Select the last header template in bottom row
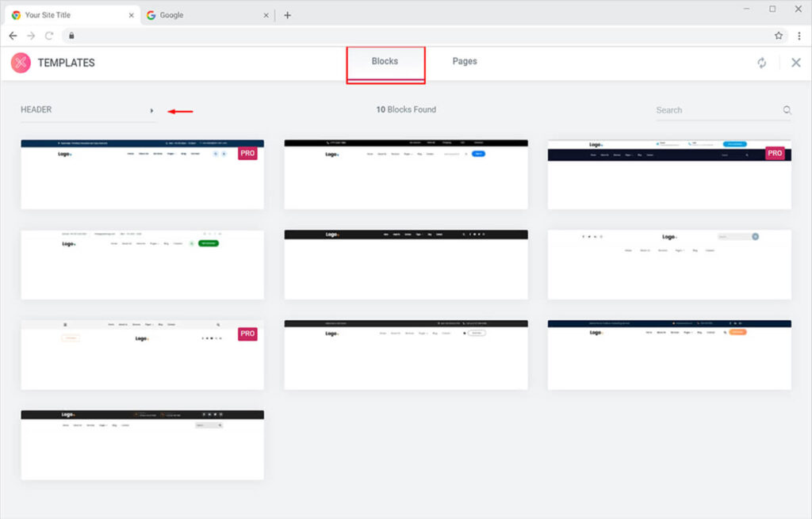The height and width of the screenshot is (519, 812). (x=142, y=445)
